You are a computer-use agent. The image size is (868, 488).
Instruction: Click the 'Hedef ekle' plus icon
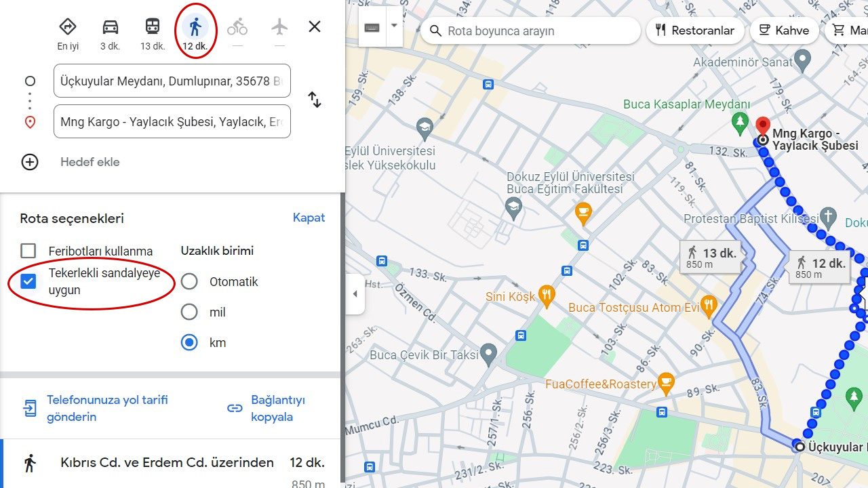point(30,162)
